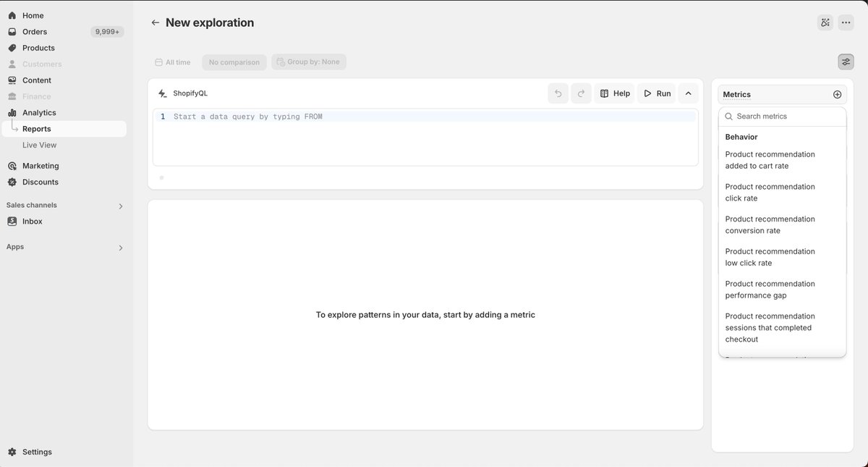Run the ShopifyQL query
This screenshot has width=868, height=467.
(657, 93)
